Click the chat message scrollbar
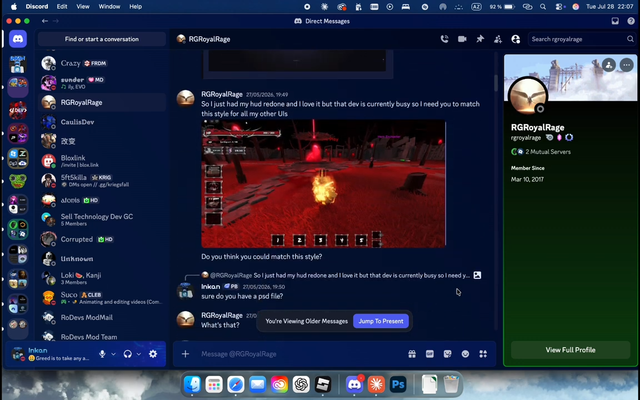 496,83
